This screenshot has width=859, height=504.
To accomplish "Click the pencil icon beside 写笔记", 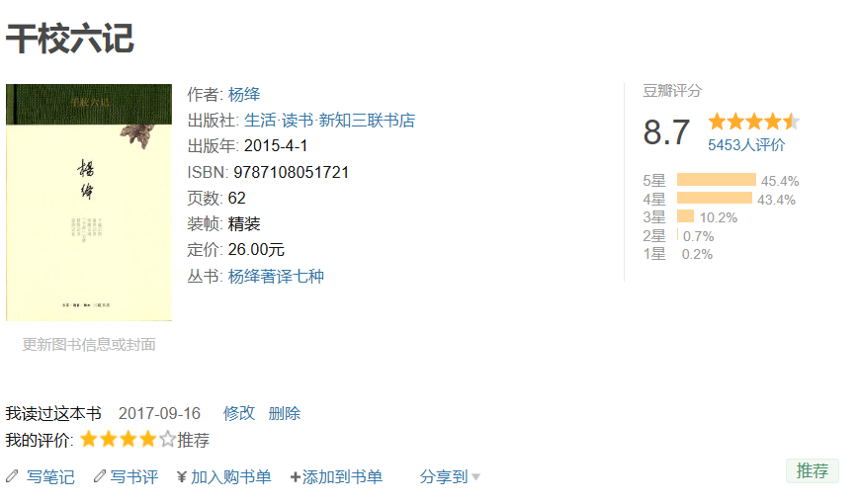I will point(12,476).
